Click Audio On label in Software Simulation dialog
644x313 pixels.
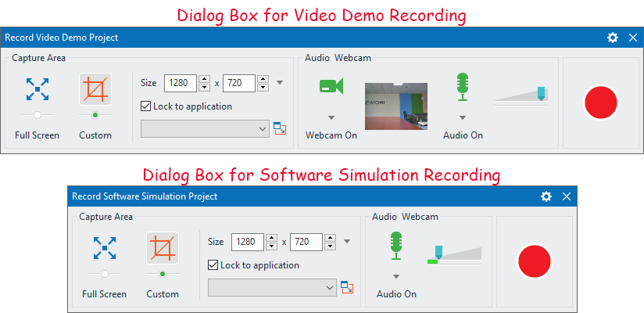point(397,294)
